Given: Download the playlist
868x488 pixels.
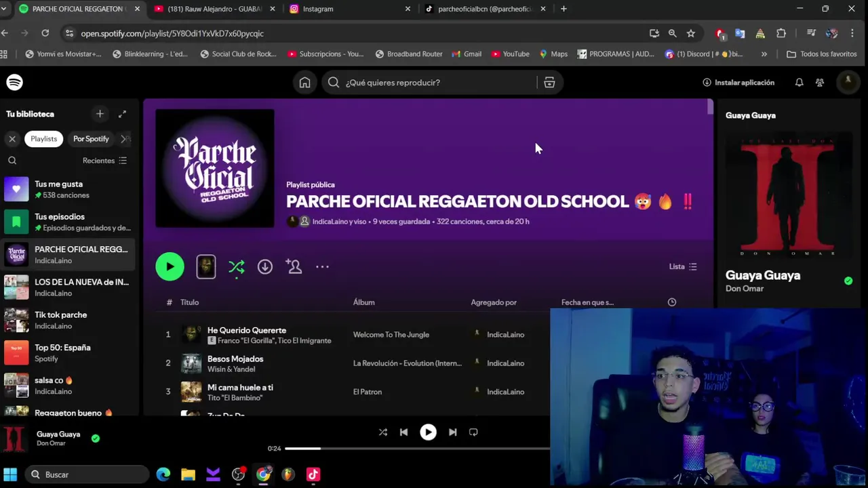Looking at the screenshot, I should click(x=265, y=267).
